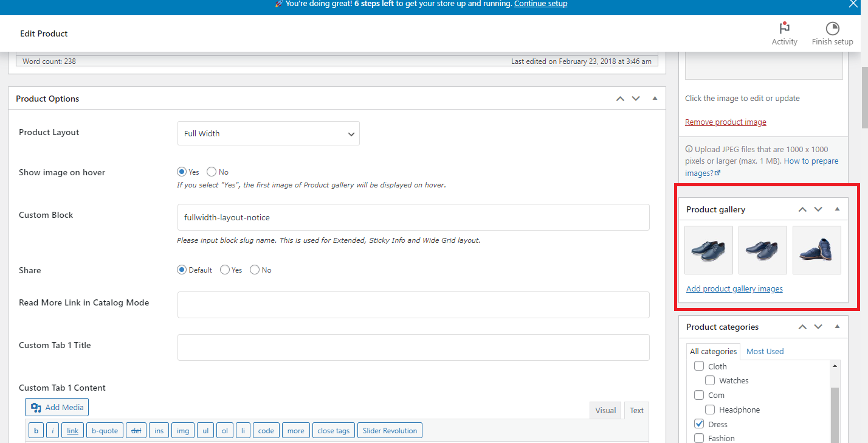Move Product gallery panel down

(818, 209)
